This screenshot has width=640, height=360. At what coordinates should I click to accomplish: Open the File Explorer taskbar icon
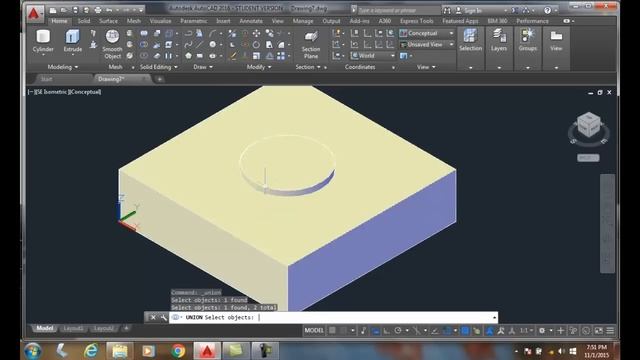click(120, 351)
